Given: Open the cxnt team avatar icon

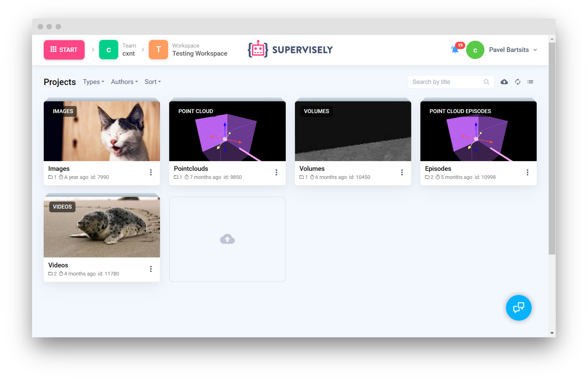Looking at the screenshot, I should click(x=108, y=50).
